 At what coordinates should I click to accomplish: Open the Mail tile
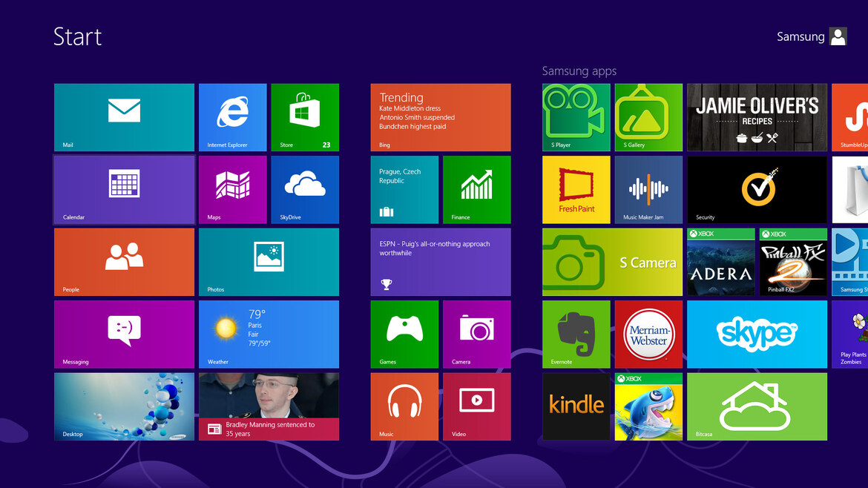pos(124,117)
